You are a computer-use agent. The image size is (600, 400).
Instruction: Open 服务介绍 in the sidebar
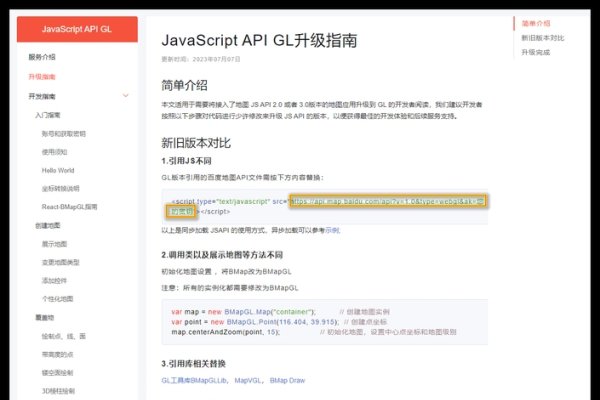pos(42,57)
